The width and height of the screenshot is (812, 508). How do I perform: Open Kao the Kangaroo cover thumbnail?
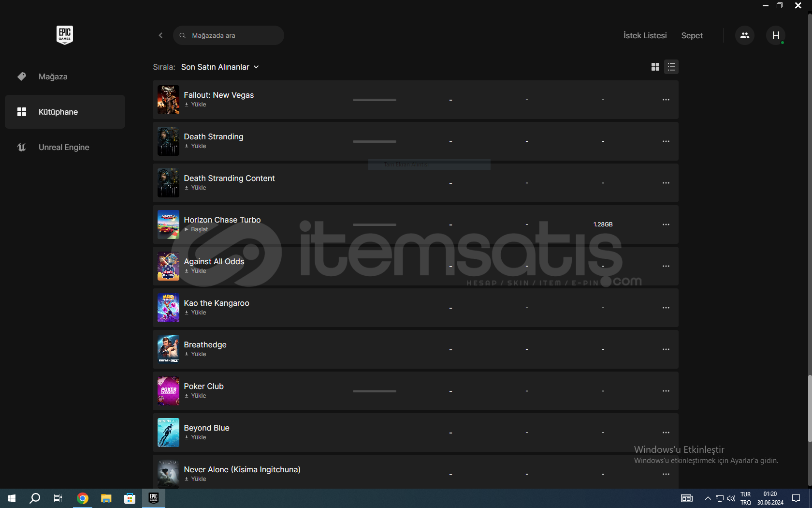tap(168, 308)
